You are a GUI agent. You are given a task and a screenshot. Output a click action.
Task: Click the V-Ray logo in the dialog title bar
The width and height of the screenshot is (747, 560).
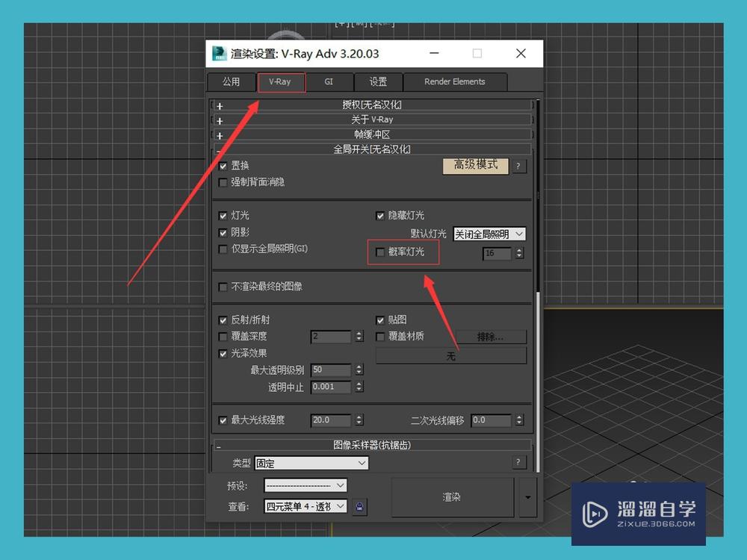[x=219, y=53]
